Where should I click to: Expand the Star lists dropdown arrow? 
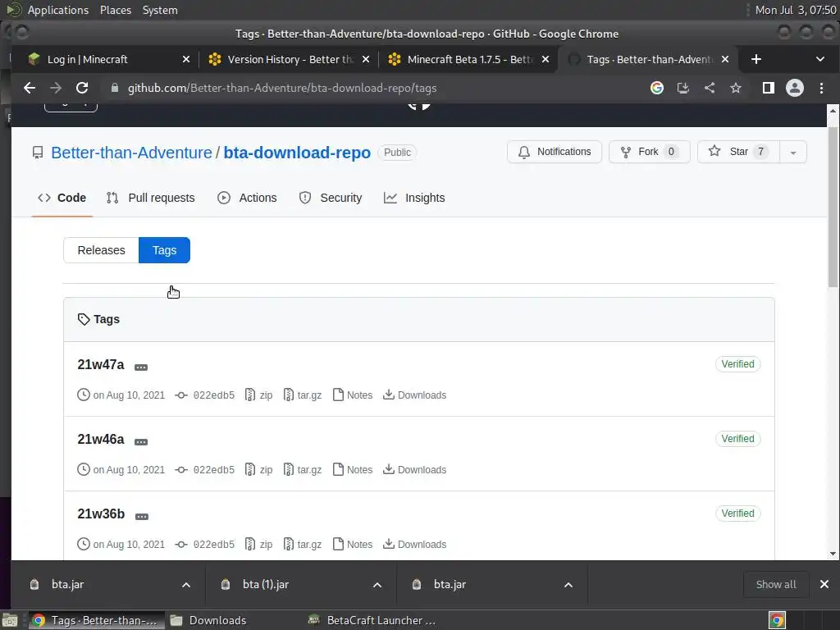[x=793, y=152]
